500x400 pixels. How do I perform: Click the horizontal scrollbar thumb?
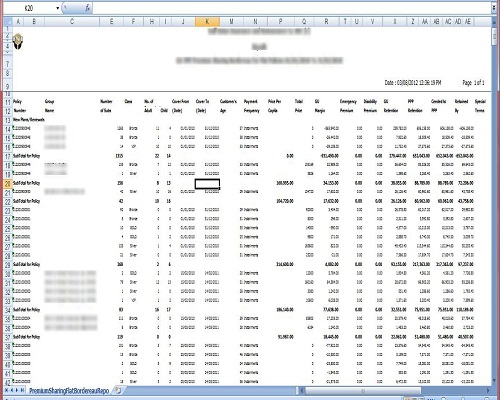(363, 390)
